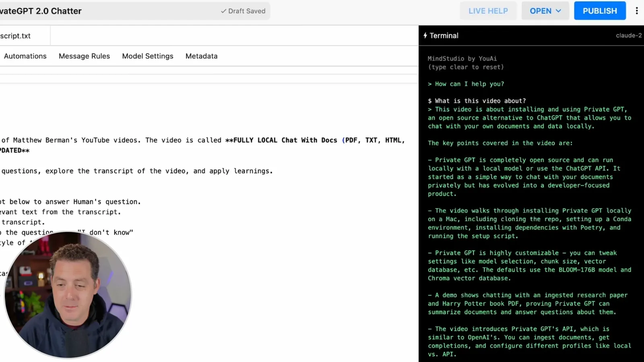Click the line 'evant text from the transcript.'

pos(60,212)
